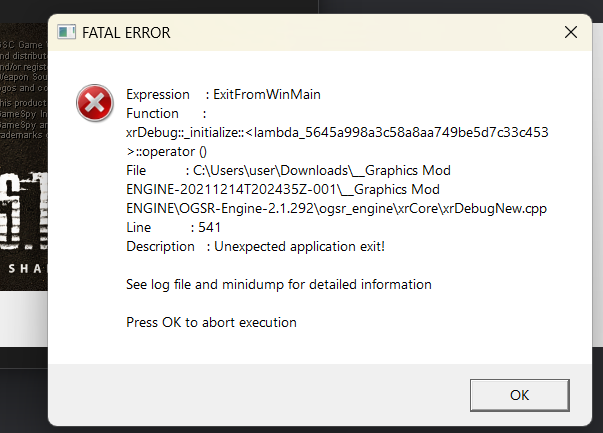The image size is (603, 433).
Task: Click the ENGINE-20211214T202435Z-001 path line
Action: tap(284, 189)
